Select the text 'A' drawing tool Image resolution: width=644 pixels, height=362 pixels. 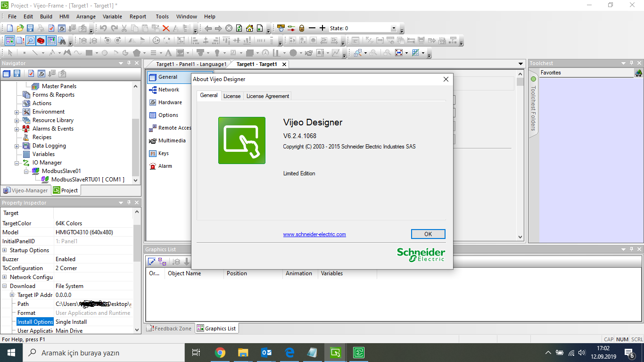point(168,53)
